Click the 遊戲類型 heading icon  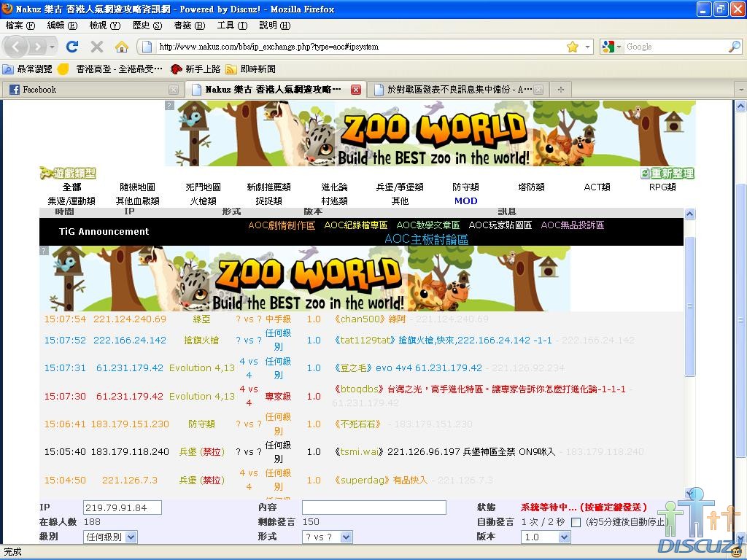pos(68,173)
